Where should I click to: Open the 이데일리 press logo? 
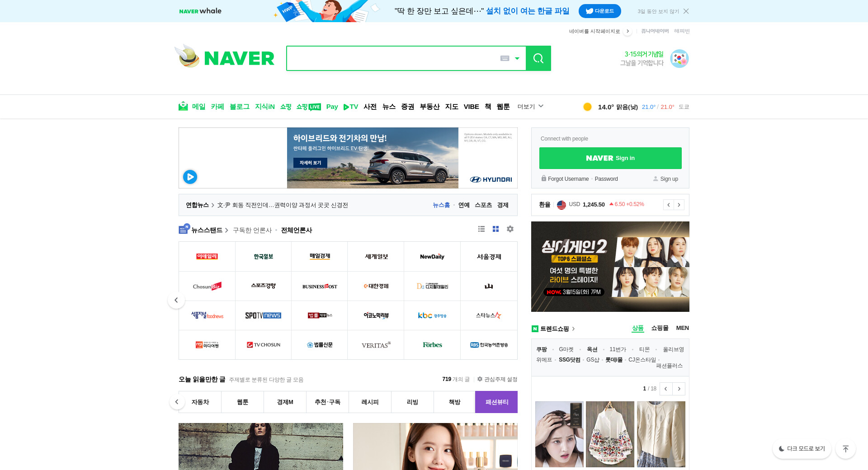[x=207, y=257]
